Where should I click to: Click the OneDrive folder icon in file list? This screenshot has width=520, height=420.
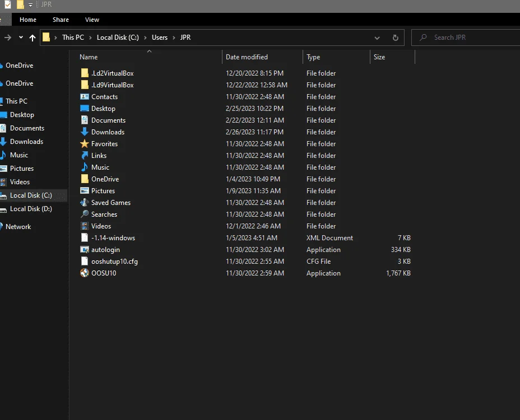85,179
